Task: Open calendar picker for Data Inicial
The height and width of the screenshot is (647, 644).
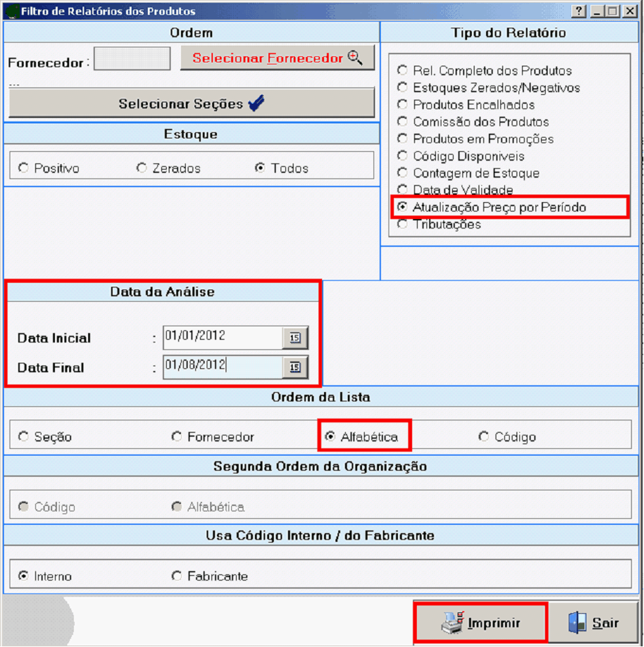Action: click(295, 338)
